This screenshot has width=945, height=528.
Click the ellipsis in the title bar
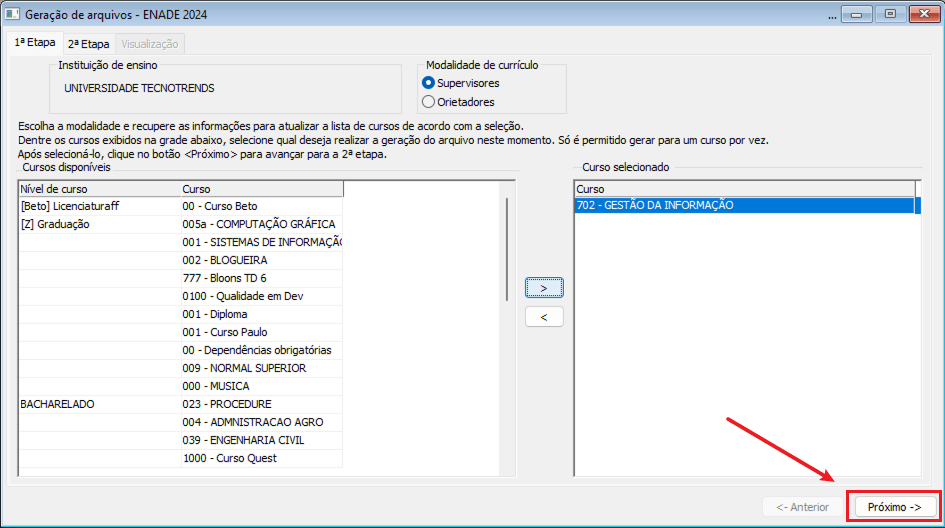[x=832, y=15]
